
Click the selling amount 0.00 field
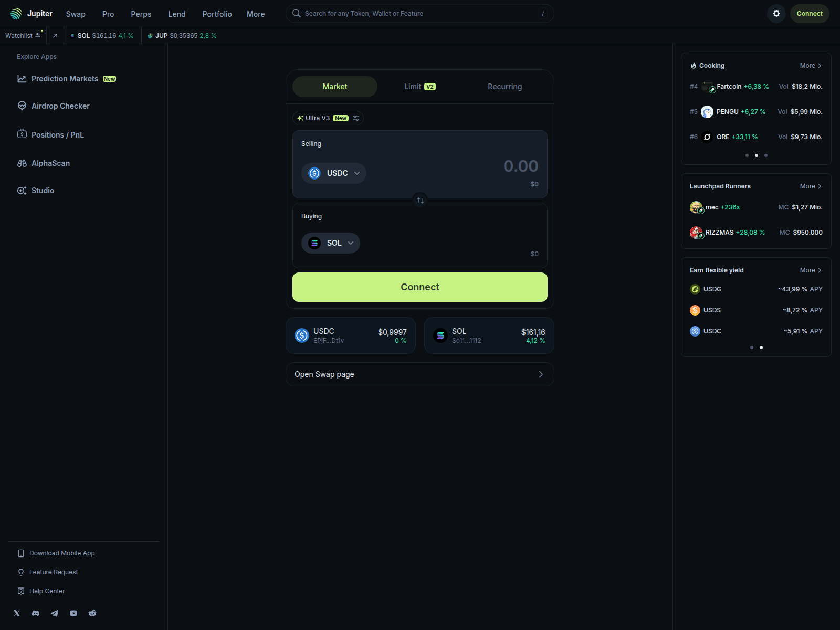point(521,166)
